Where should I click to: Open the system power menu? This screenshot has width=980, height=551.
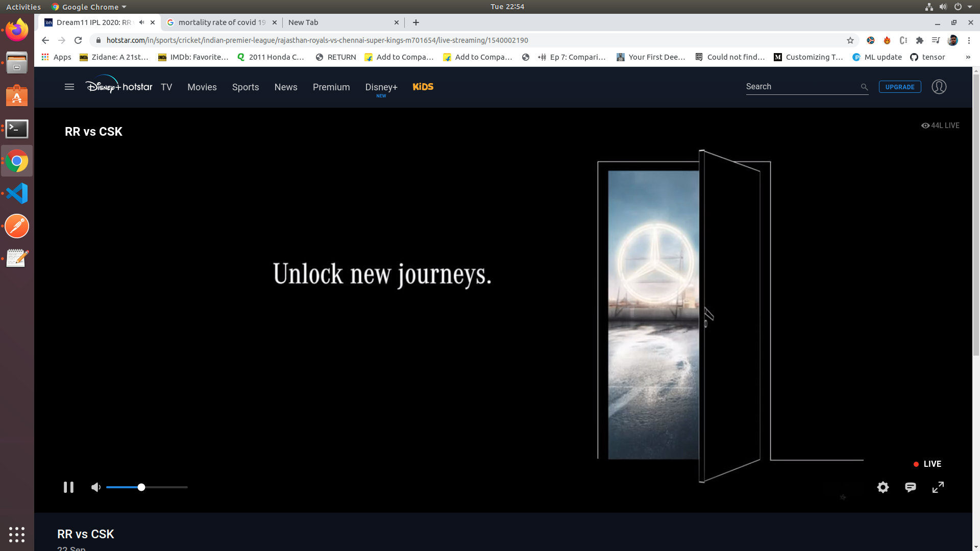point(958,7)
